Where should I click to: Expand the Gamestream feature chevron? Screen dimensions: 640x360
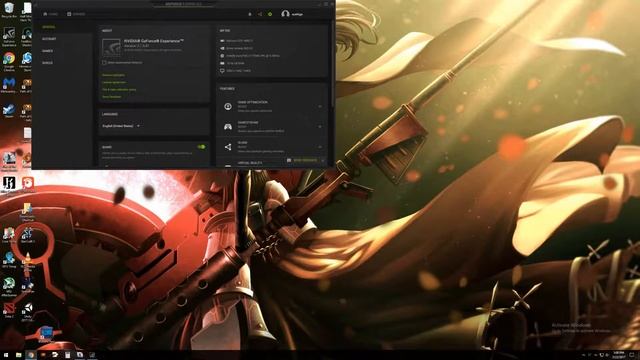(x=320, y=127)
